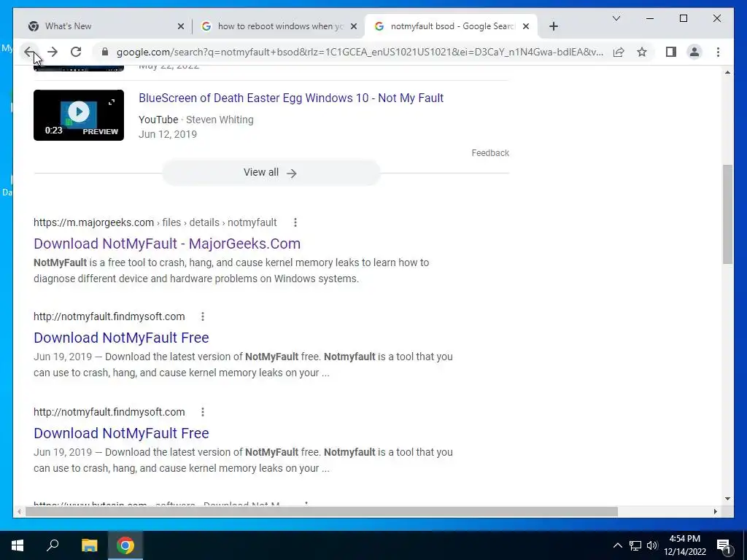Screen dimensions: 747x560
Task: Open options for second findmysoft result
Action: pyautogui.click(x=203, y=412)
